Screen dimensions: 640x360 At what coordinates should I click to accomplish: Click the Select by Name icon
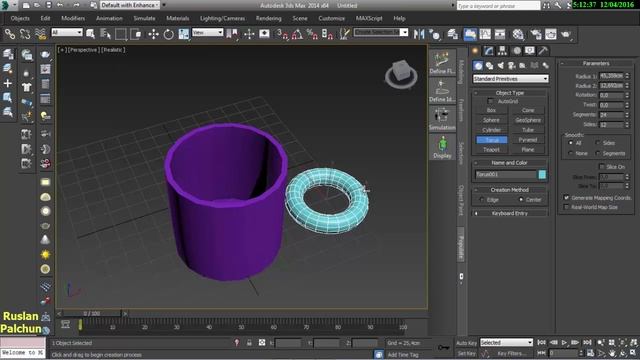[x=105, y=34]
